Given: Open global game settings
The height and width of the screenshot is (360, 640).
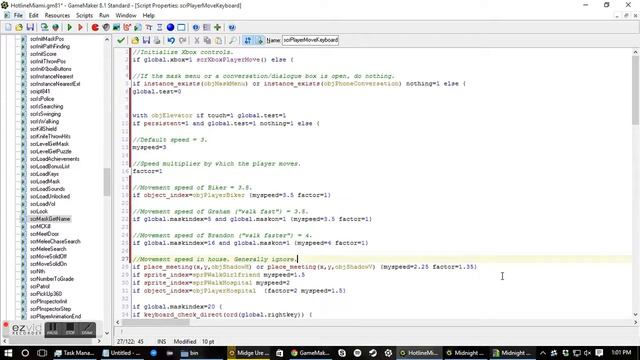Looking at the screenshot, I should pyautogui.click(x=207, y=27).
